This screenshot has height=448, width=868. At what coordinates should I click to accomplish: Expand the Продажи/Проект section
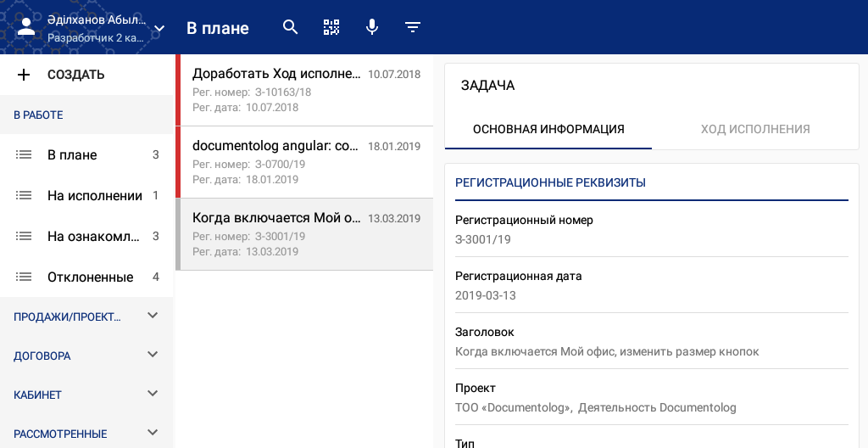153,316
